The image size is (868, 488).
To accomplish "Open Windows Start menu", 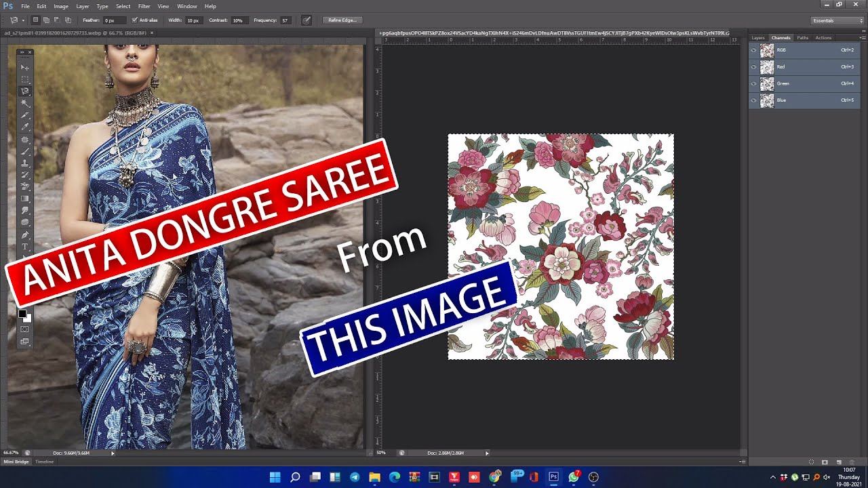I will coord(275,477).
